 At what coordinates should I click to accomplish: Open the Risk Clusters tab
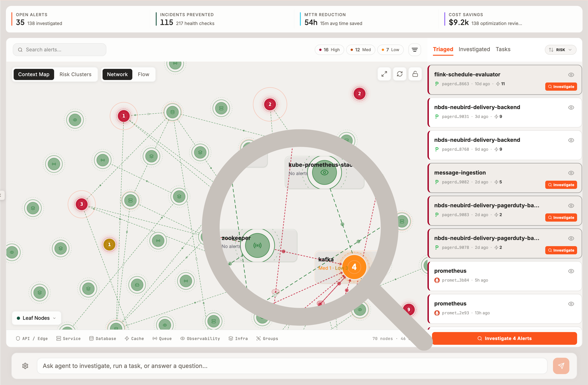(x=75, y=74)
